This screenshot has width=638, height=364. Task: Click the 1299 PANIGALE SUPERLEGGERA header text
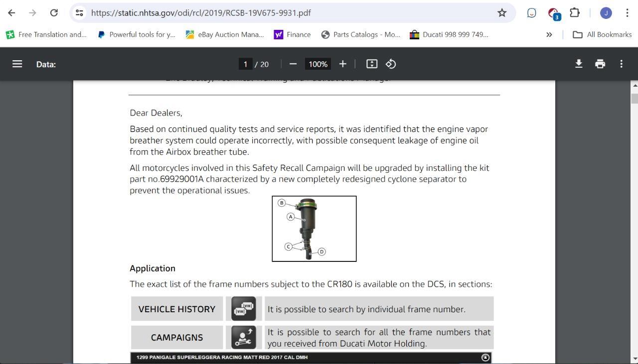pyautogui.click(x=222, y=358)
